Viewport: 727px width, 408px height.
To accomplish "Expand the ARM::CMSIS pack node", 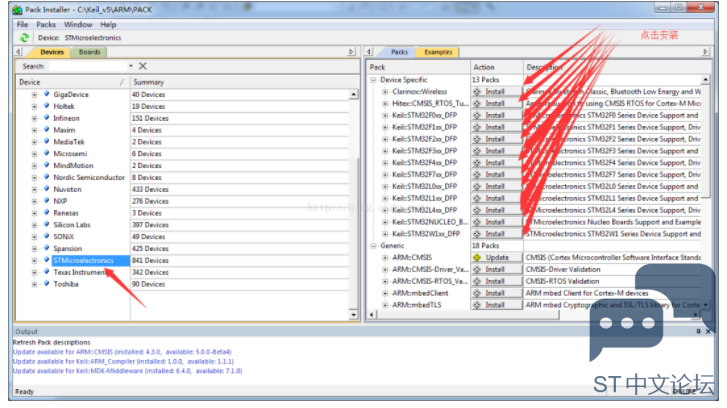I will pyautogui.click(x=385, y=257).
